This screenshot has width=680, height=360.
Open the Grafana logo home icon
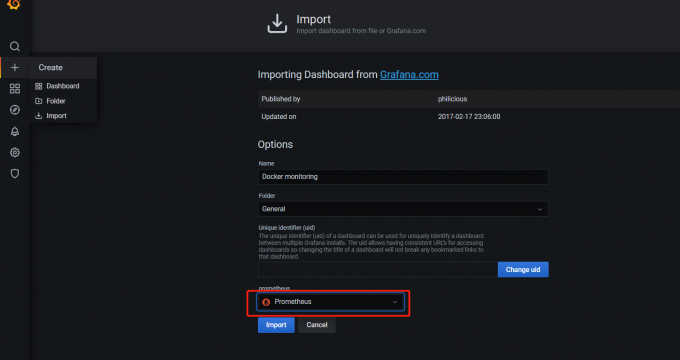tap(14, 4)
